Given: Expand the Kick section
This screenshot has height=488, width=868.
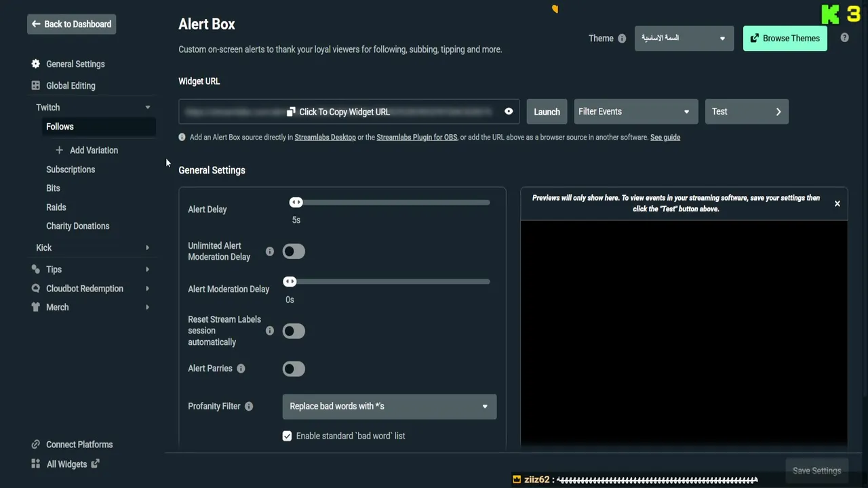Looking at the screenshot, I should [x=147, y=248].
